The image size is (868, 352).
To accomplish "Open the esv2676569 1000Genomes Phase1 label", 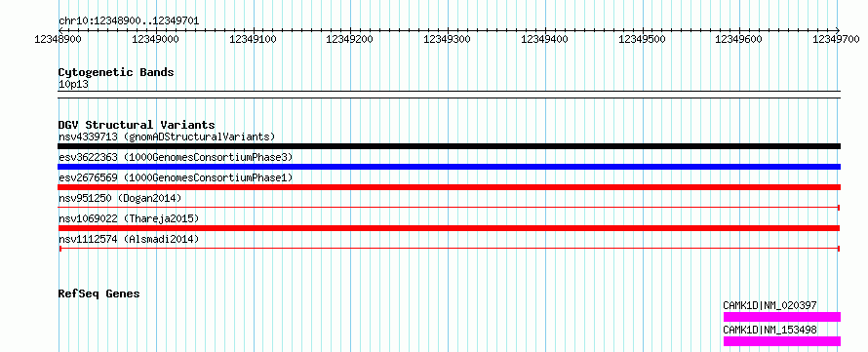I will (176, 177).
